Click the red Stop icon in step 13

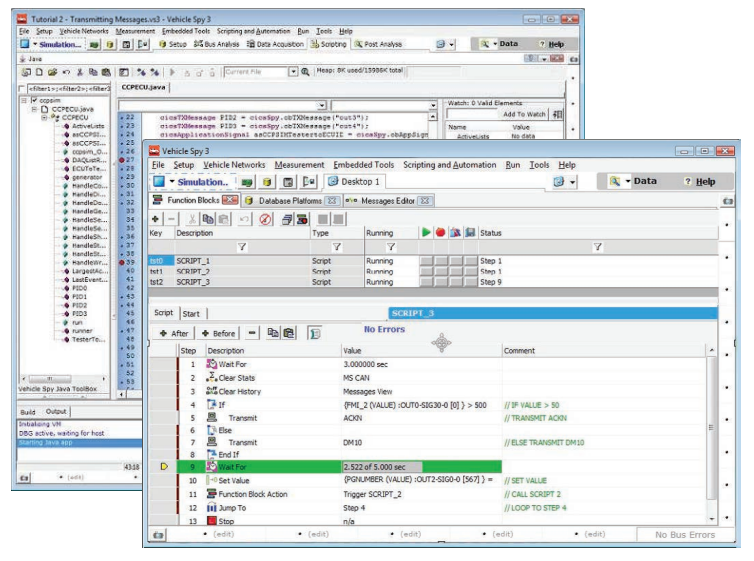[212, 521]
